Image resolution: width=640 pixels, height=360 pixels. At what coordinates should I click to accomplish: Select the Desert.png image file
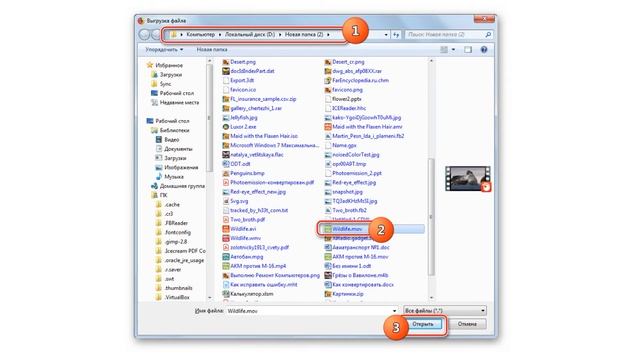240,62
